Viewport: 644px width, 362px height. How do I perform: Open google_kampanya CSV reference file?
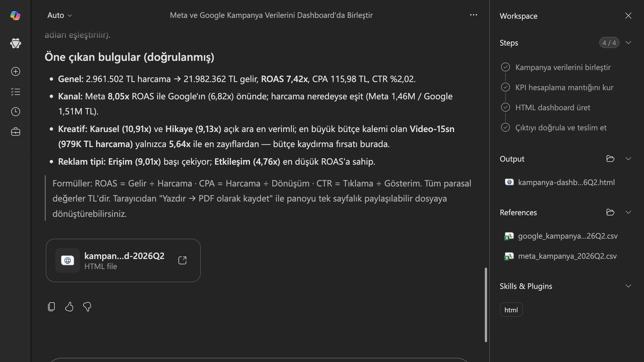point(561,236)
